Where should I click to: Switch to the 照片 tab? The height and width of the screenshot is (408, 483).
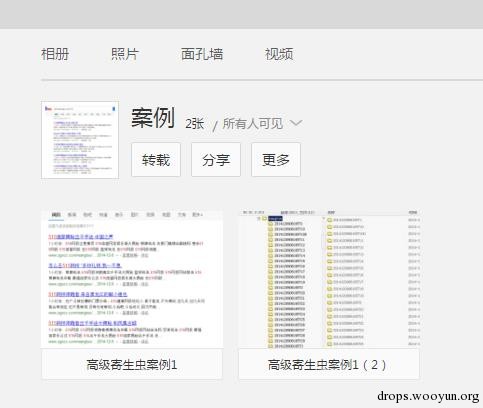pos(125,54)
